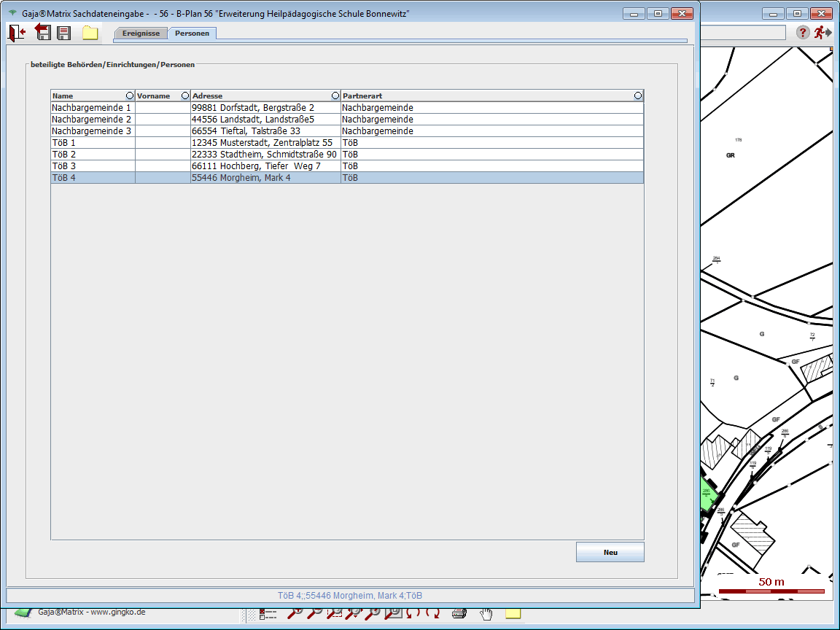
Task: Toggle the circle button in Partnerart column header
Action: tap(638, 96)
